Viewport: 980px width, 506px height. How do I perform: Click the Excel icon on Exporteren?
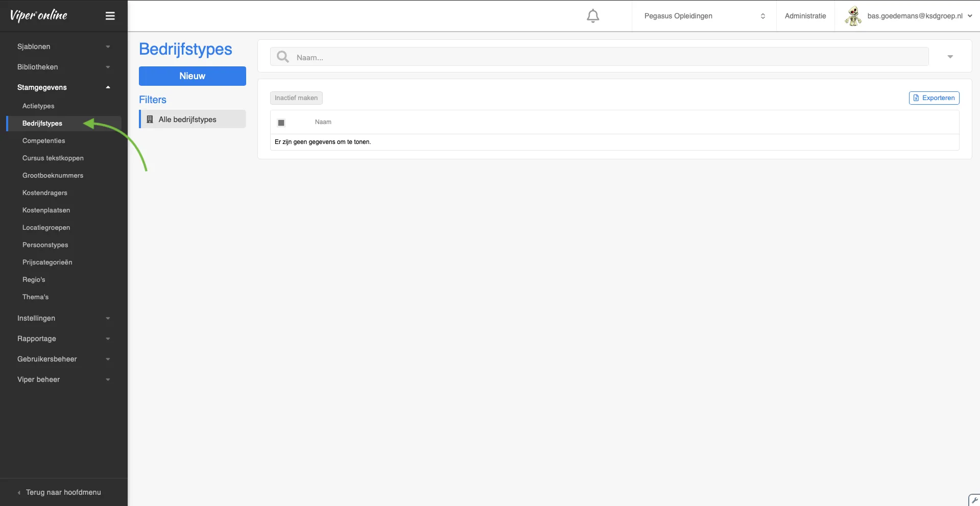(x=916, y=98)
